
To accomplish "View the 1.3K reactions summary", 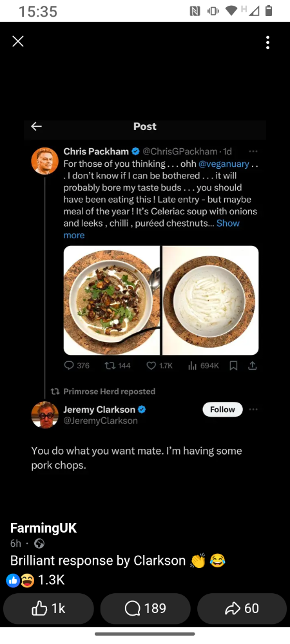I will click(35, 580).
